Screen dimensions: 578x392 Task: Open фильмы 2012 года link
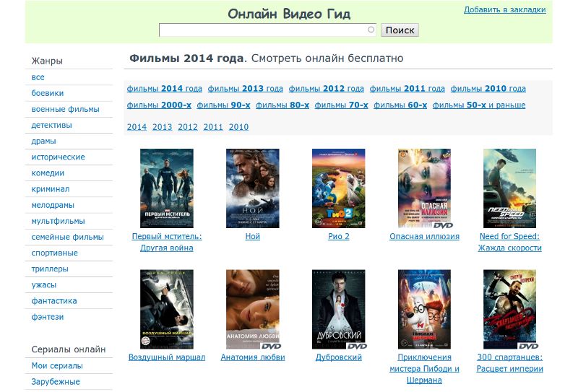coord(327,89)
